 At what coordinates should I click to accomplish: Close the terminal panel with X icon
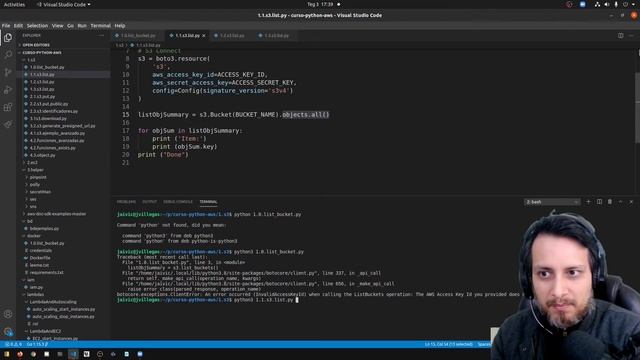tap(631, 202)
